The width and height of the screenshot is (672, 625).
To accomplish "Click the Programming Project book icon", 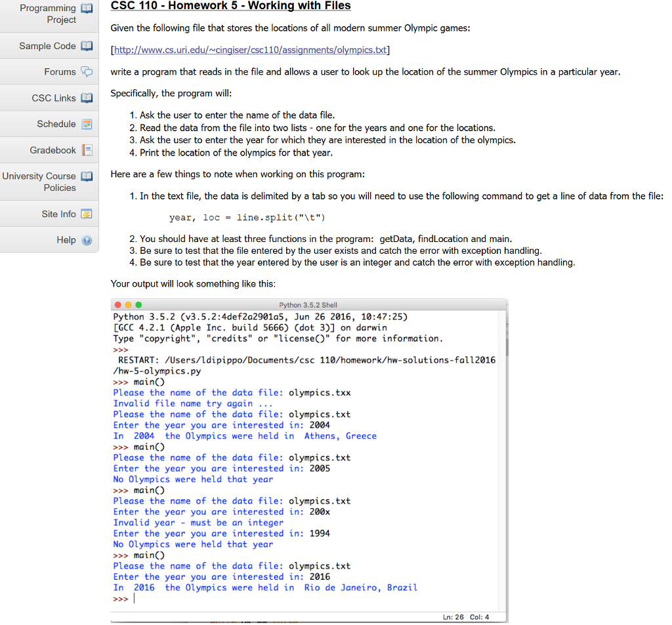I will tap(87, 9).
